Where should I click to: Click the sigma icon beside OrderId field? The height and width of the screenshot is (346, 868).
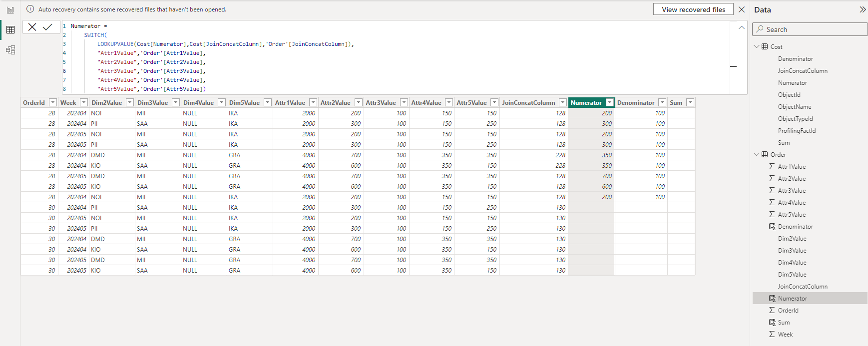772,311
